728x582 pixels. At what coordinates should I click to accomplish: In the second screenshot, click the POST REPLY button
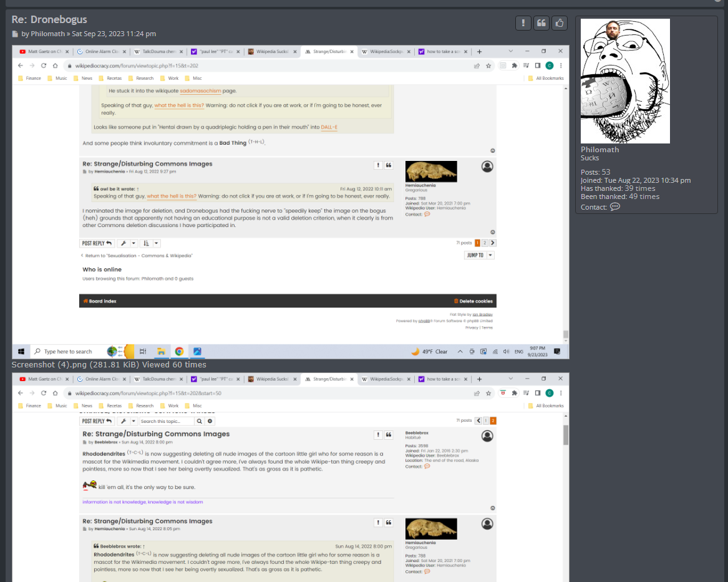tap(97, 421)
